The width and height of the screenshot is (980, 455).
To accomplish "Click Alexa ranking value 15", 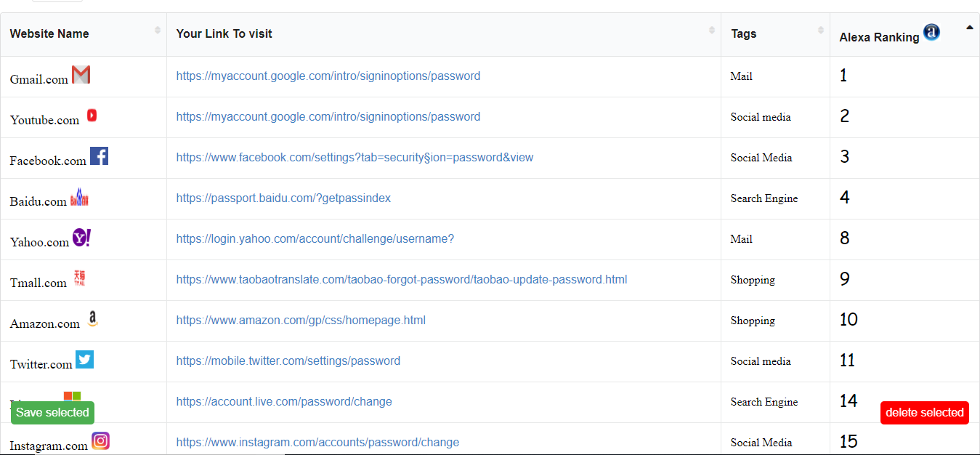I will pyautogui.click(x=849, y=441).
